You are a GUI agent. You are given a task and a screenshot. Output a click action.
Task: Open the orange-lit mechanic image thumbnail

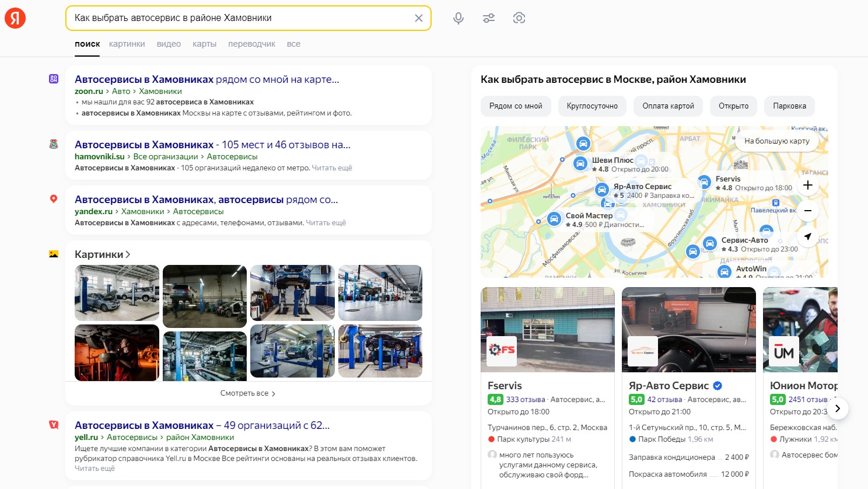pyautogui.click(x=117, y=352)
